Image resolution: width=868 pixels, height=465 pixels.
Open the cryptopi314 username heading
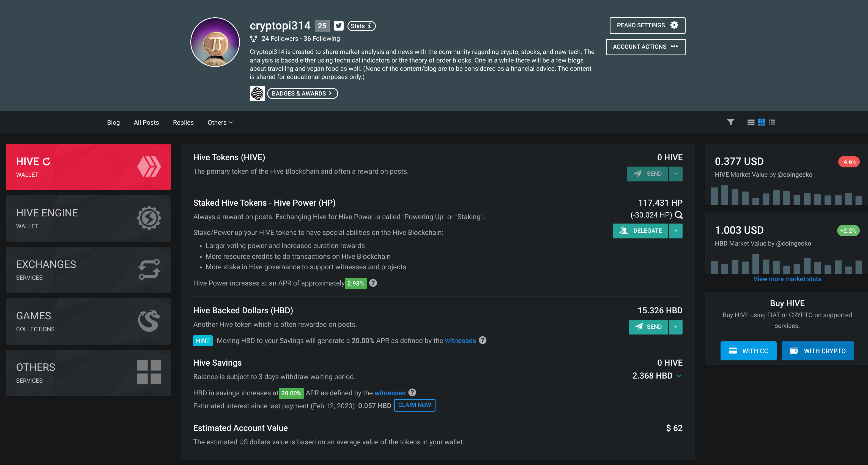280,26
